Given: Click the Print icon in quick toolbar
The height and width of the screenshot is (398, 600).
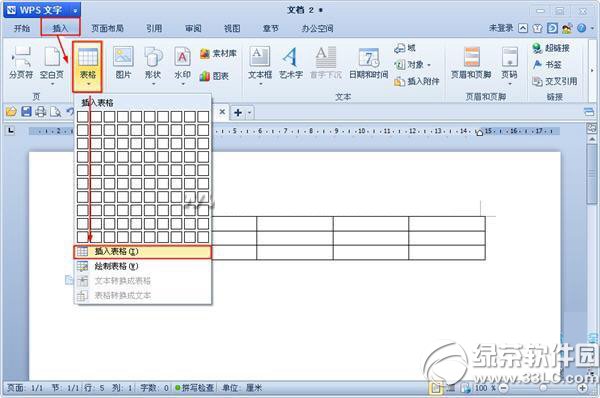Looking at the screenshot, I should [41, 112].
